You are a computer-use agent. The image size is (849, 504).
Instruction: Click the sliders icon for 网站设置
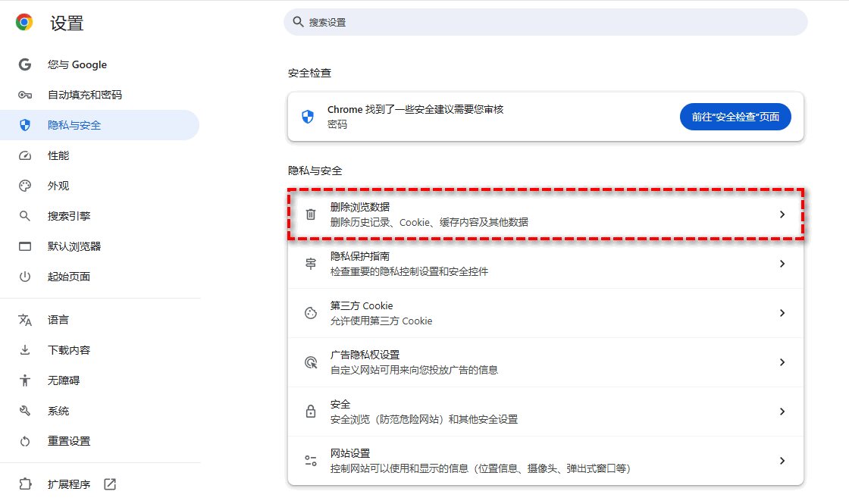pos(310,461)
